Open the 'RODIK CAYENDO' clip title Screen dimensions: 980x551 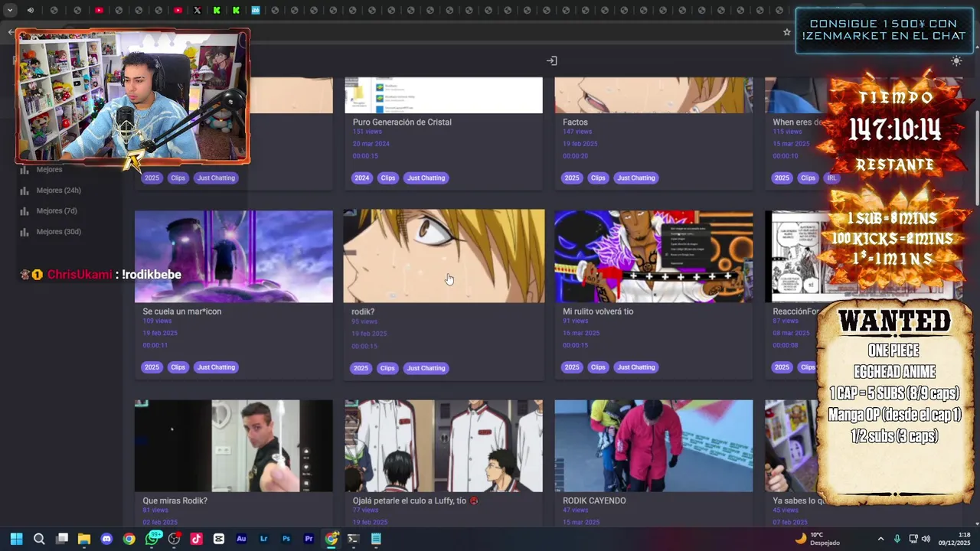594,500
